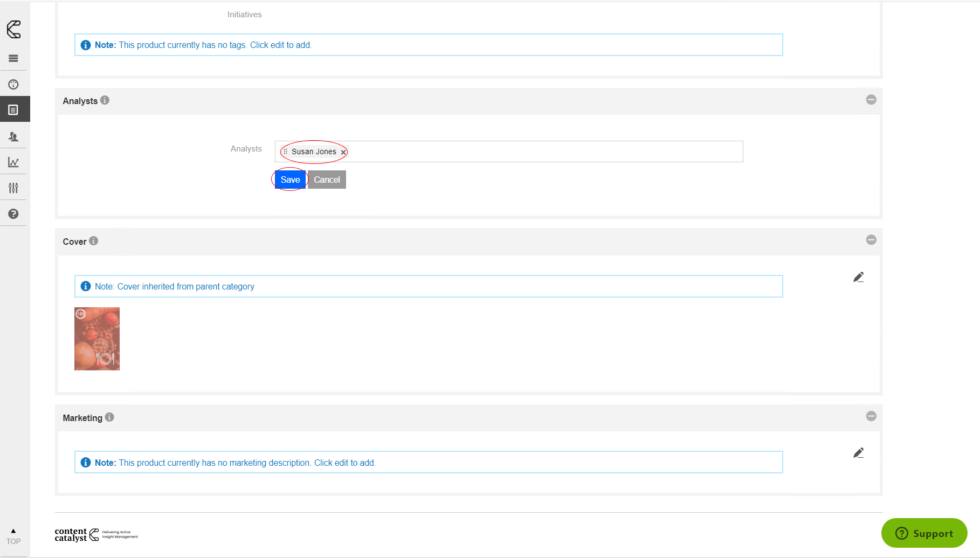Image resolution: width=980 pixels, height=558 pixels.
Task: Click the Content Catalyst logo icon
Action: point(14,29)
